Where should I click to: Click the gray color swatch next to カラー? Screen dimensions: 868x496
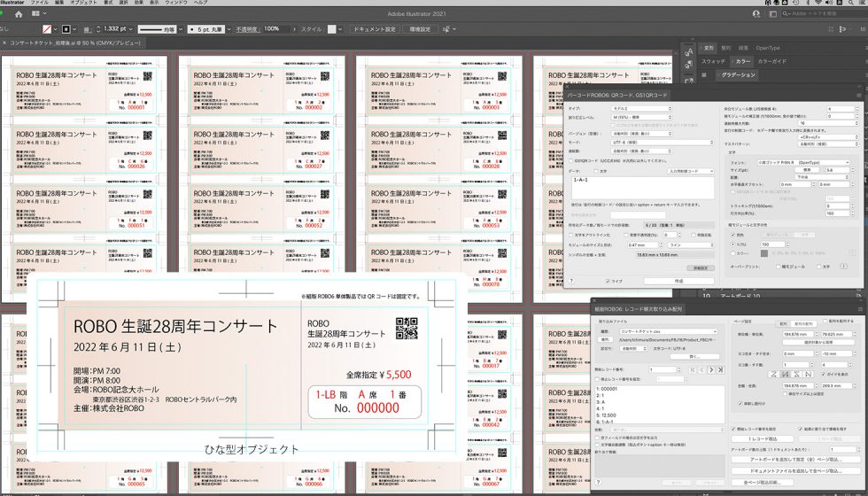pyautogui.click(x=763, y=253)
